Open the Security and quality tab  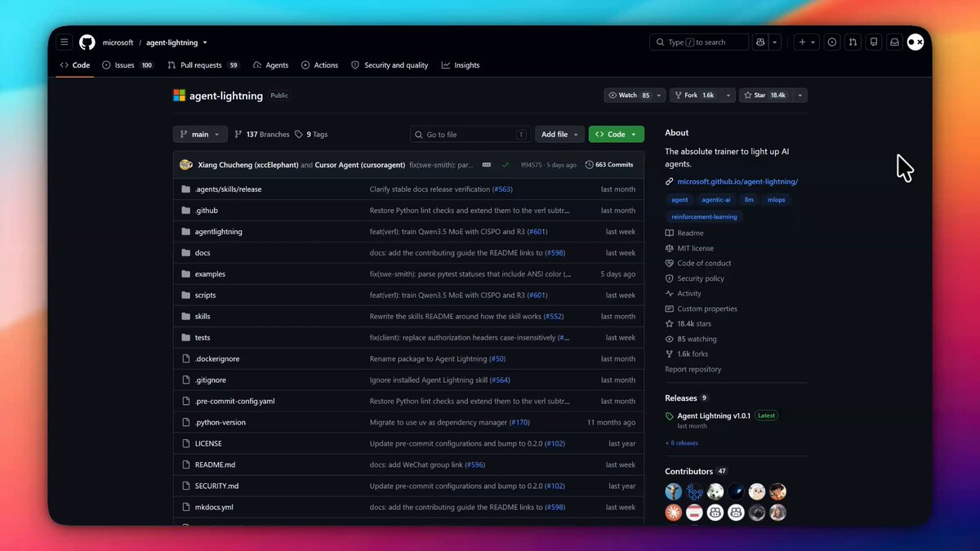(390, 65)
